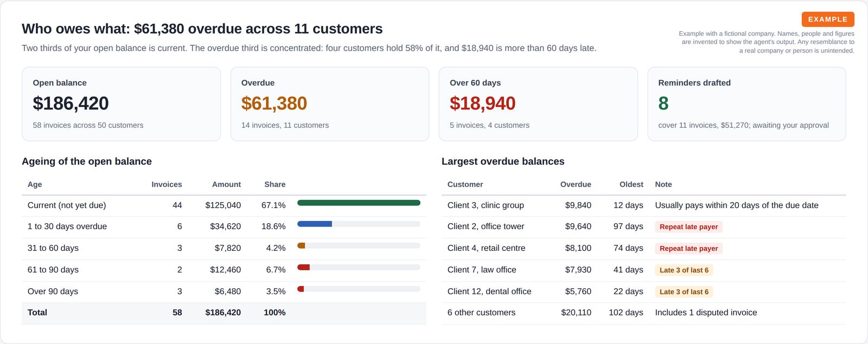868x344 pixels.
Task: Click the 'Who owes what' page title
Action: tap(202, 29)
